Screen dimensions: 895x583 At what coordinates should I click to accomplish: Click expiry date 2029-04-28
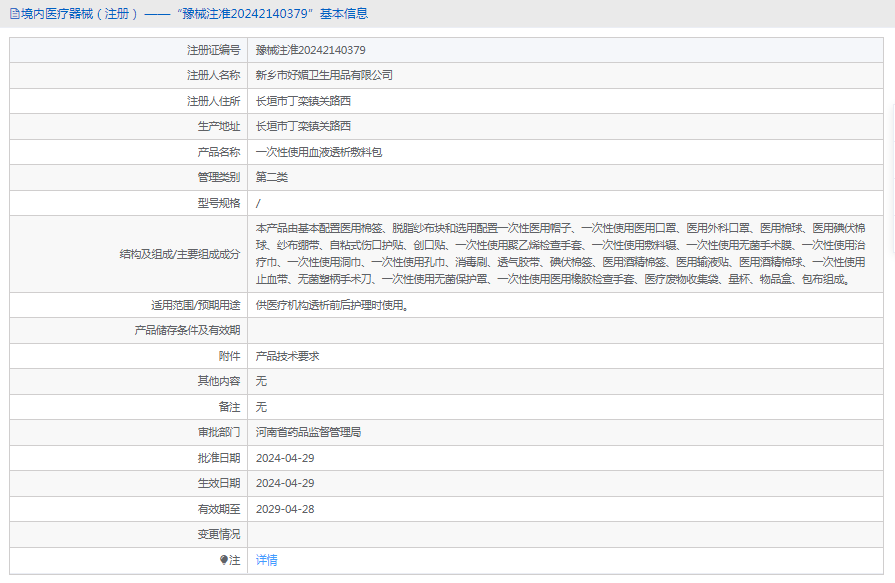pos(285,509)
